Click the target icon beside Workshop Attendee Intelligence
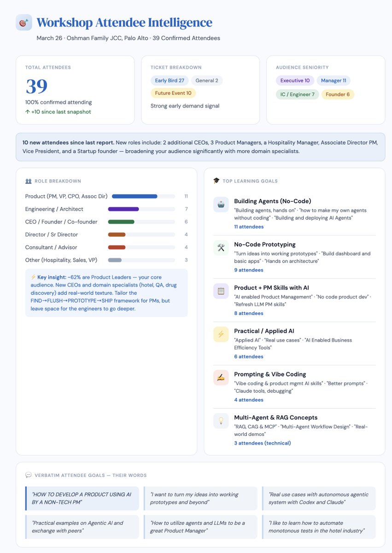The image size is (392, 553). coord(23,22)
